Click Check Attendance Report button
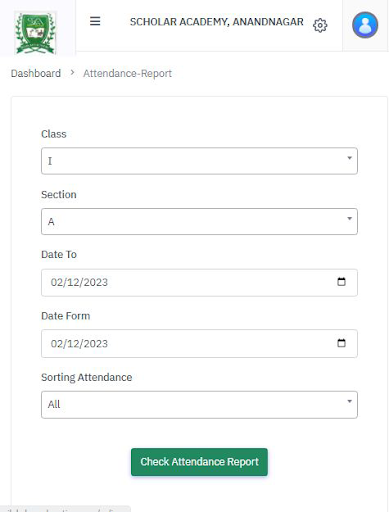This screenshot has height=512, width=389. 199,462
